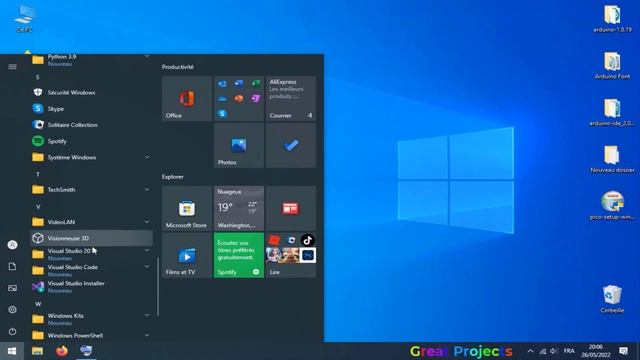The height and width of the screenshot is (360, 640).
Task: Launch Firefox from the taskbar
Action: (x=62, y=351)
